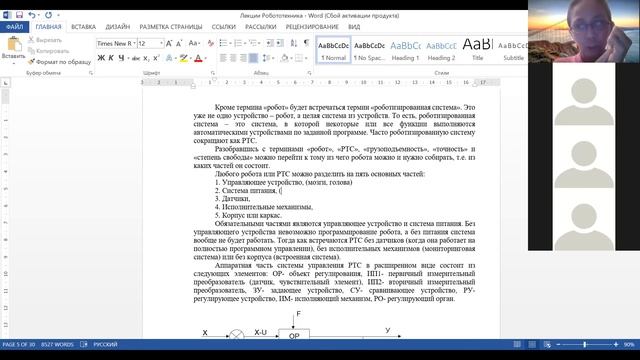Toggle strikethrough abc formatting
Viewport: 640px width, 360px height.
(136, 58)
